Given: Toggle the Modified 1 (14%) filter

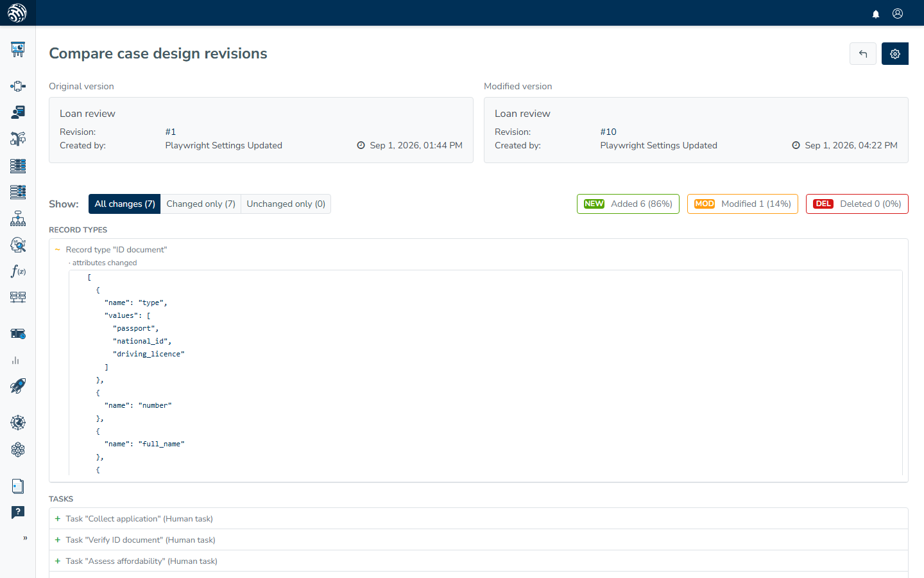Looking at the screenshot, I should coord(742,204).
